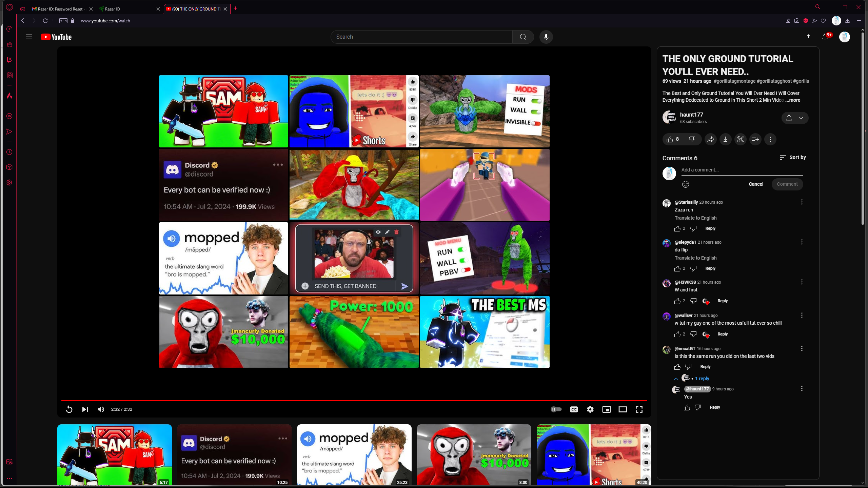Dislike the comment by @slepyda1

[693, 269]
